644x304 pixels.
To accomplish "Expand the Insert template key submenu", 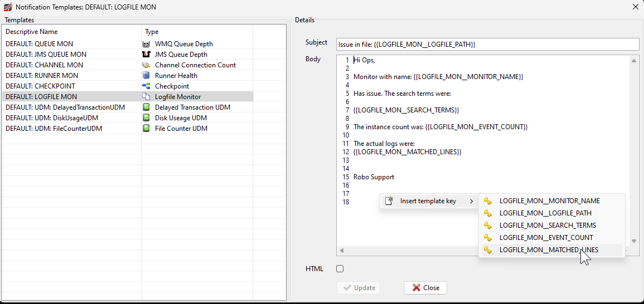I will [428, 201].
